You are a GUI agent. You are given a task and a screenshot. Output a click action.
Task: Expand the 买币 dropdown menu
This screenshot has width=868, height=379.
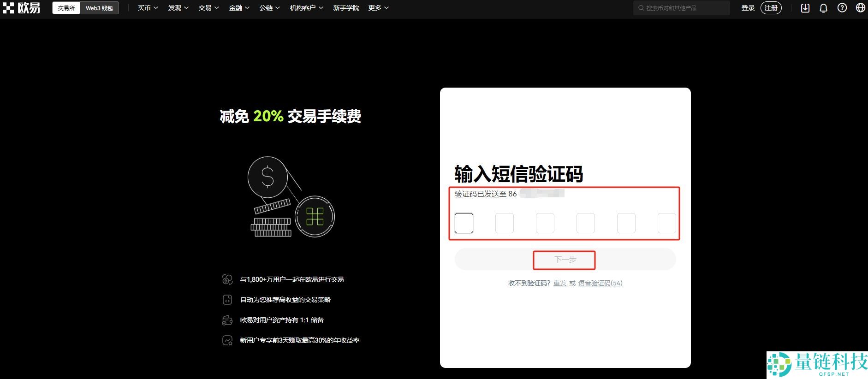tap(148, 8)
